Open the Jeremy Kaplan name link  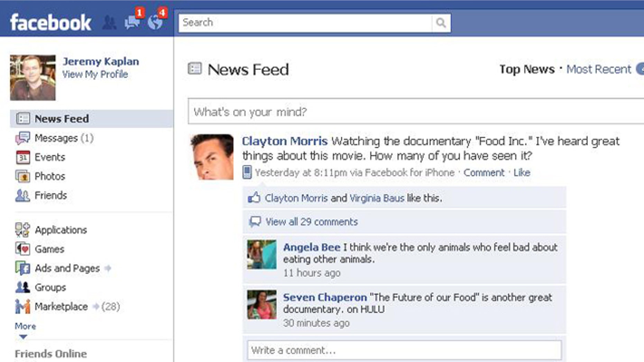tap(101, 61)
